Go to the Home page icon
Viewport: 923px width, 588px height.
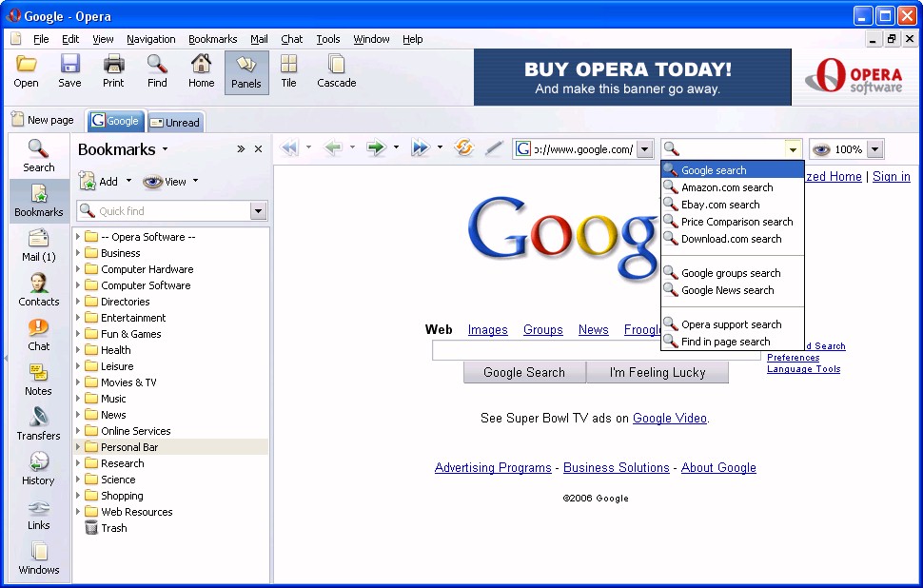point(202,71)
